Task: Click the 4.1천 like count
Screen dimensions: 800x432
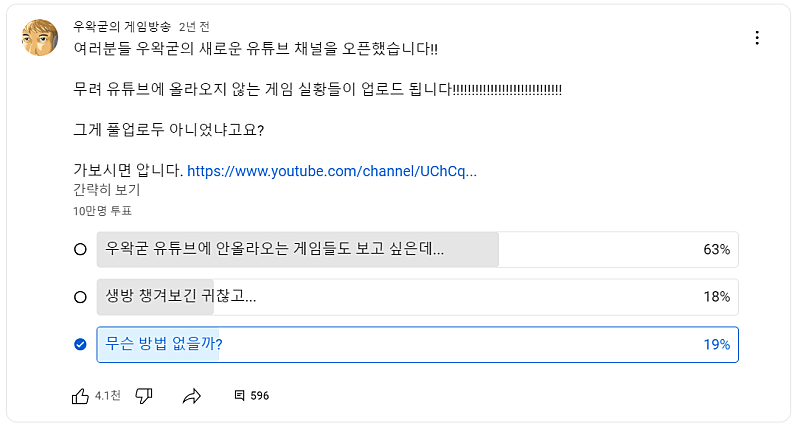Action: click(x=108, y=396)
